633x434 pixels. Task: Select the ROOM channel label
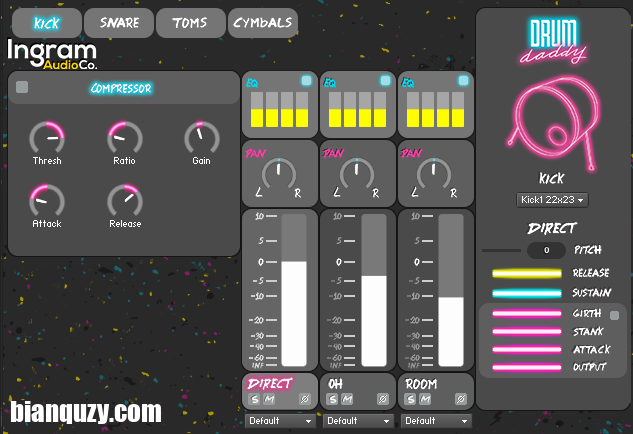(421, 384)
